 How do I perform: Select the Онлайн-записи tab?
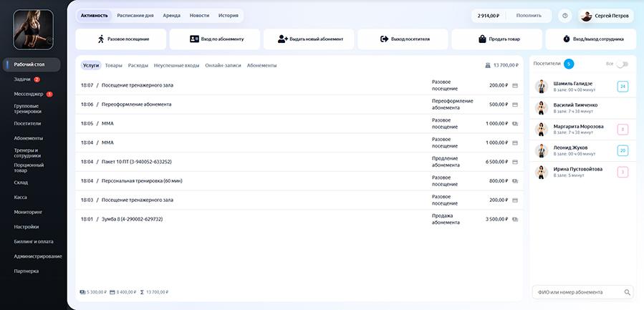(x=223, y=65)
